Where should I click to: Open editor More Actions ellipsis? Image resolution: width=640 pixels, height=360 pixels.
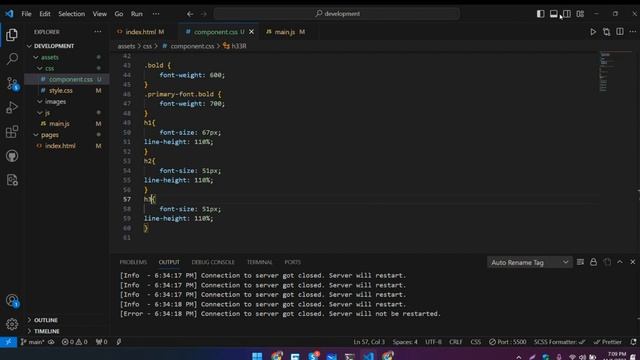(x=633, y=32)
